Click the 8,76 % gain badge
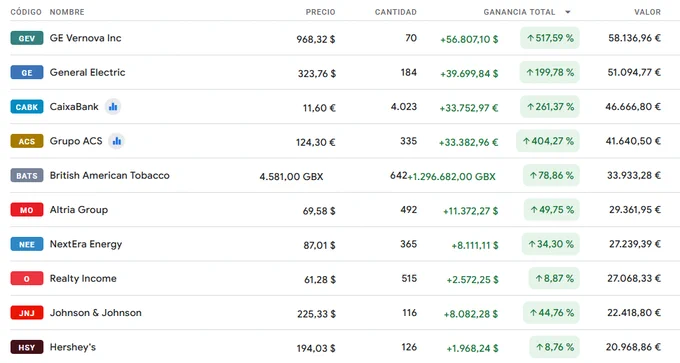680x363 pixels. pyautogui.click(x=554, y=347)
